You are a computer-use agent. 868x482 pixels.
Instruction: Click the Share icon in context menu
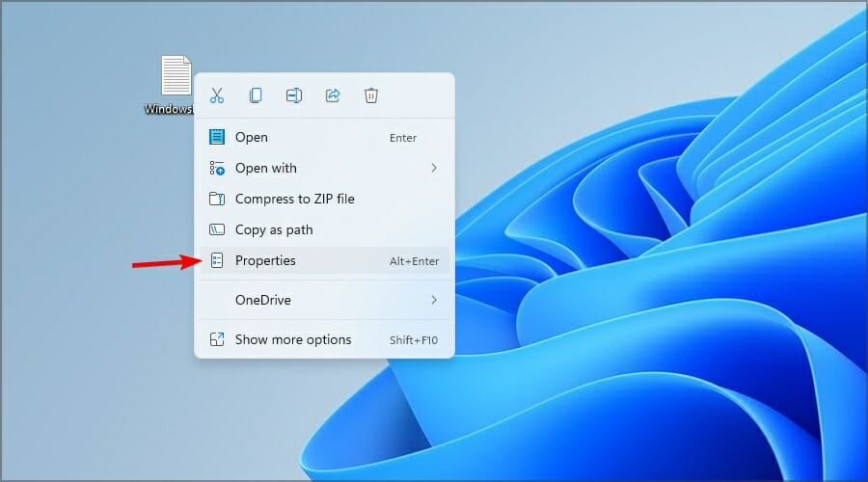click(x=332, y=95)
